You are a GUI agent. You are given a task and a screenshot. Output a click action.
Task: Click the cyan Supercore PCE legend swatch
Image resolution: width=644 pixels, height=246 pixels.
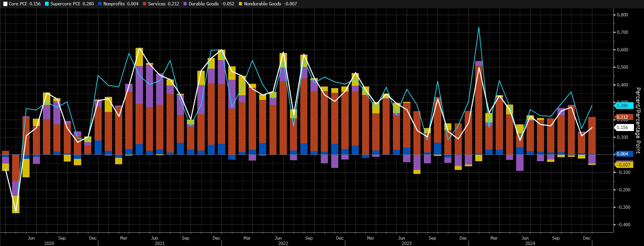47,4
